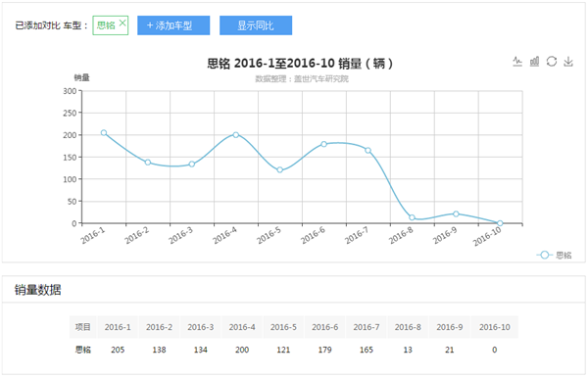Click the 销量 y-axis title
This screenshot has height=377, width=588.
coord(81,77)
